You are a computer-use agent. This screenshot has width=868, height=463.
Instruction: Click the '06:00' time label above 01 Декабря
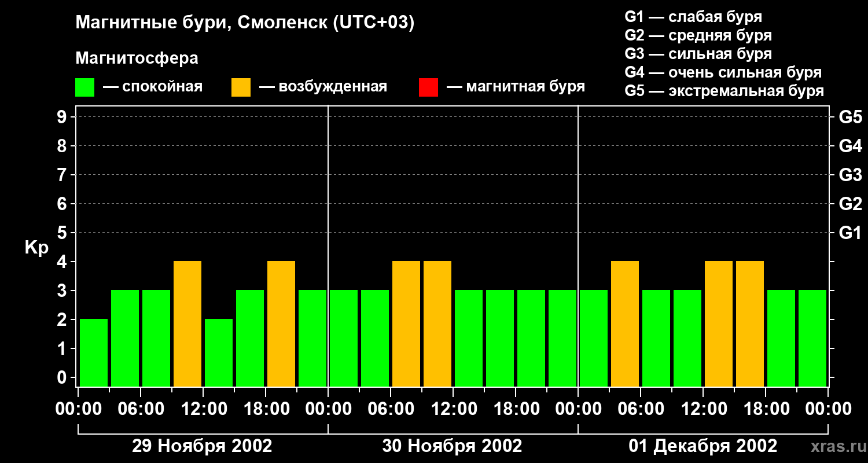(x=641, y=409)
